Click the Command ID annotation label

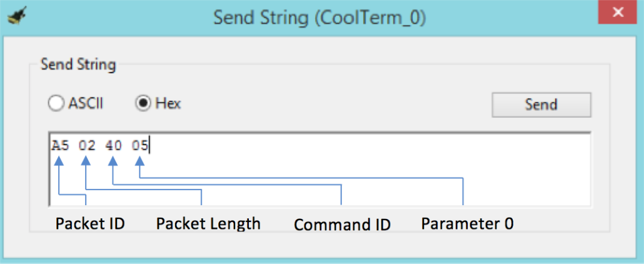point(343,225)
